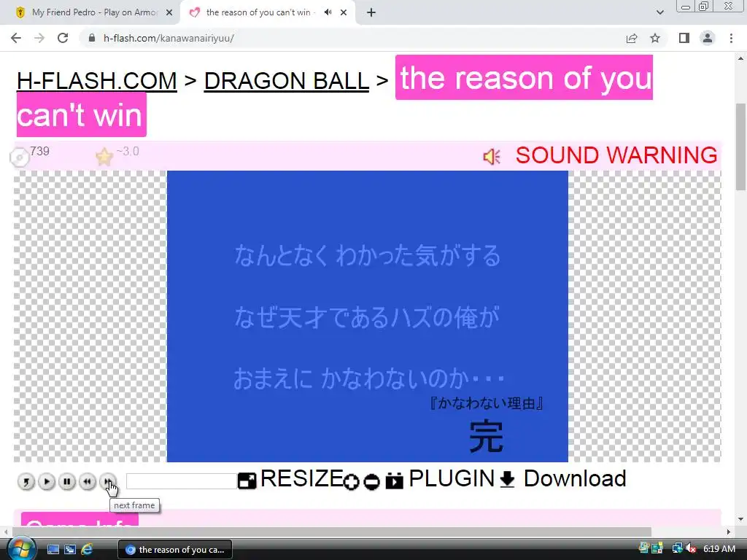Click the lock site info icon

(92, 38)
